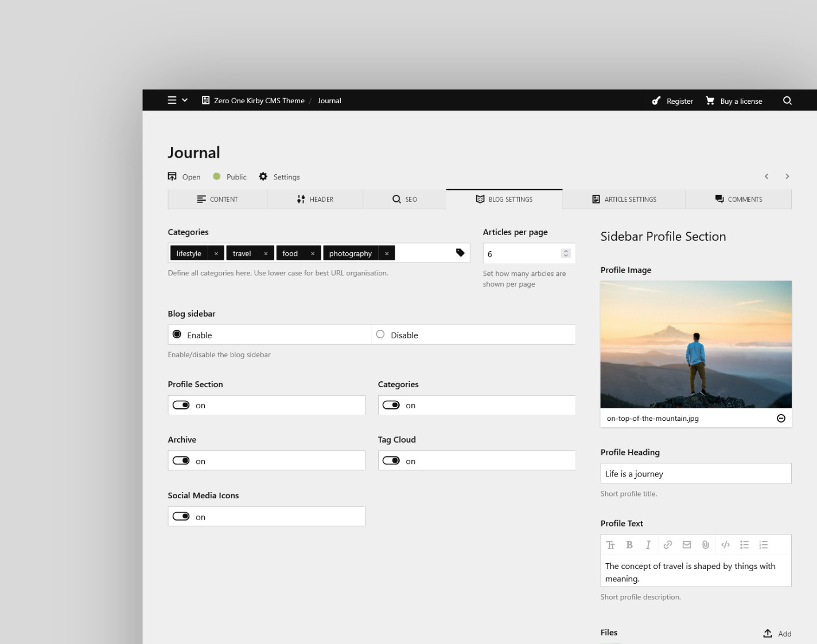Screen dimensions: 817x644
Task: Insert code formatting in Profile Text
Action: (725, 544)
